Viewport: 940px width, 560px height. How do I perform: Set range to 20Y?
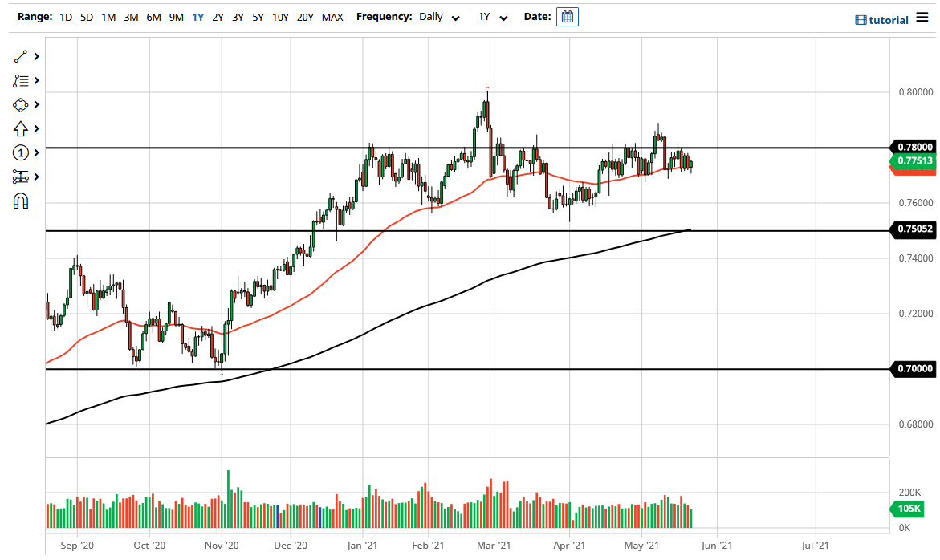(x=305, y=18)
